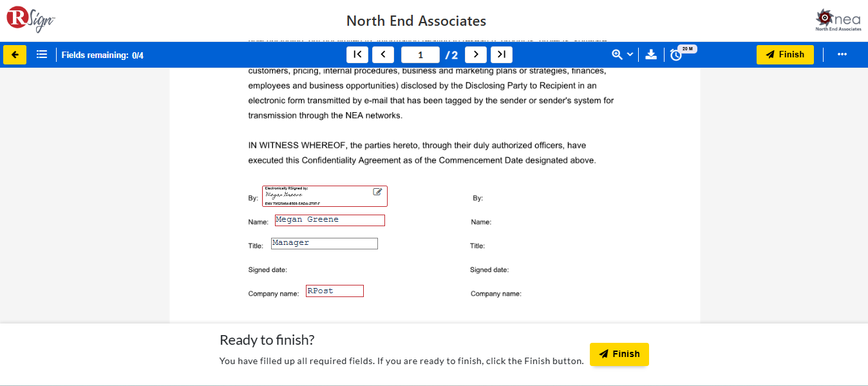
Task: Click Finish in the bottom banner
Action: [619, 354]
